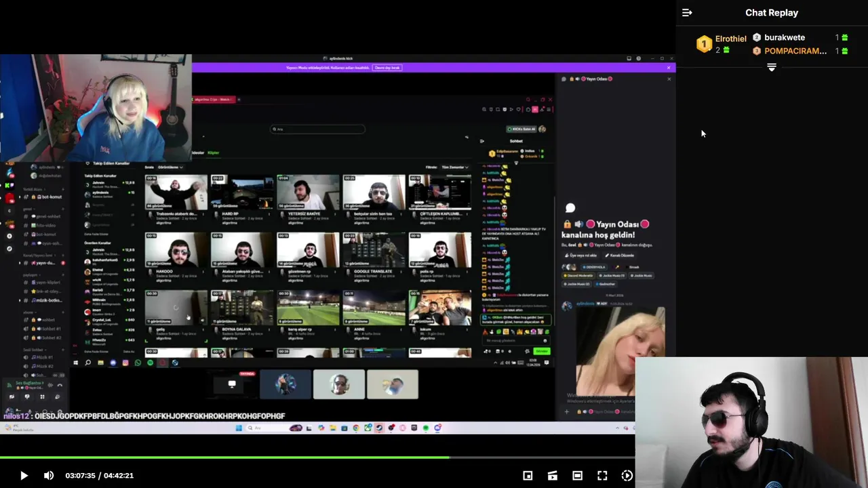Open Discord bot-komut channel under Yetkili Alanı
Image resolution: width=868 pixels, height=488 pixels.
point(45,197)
